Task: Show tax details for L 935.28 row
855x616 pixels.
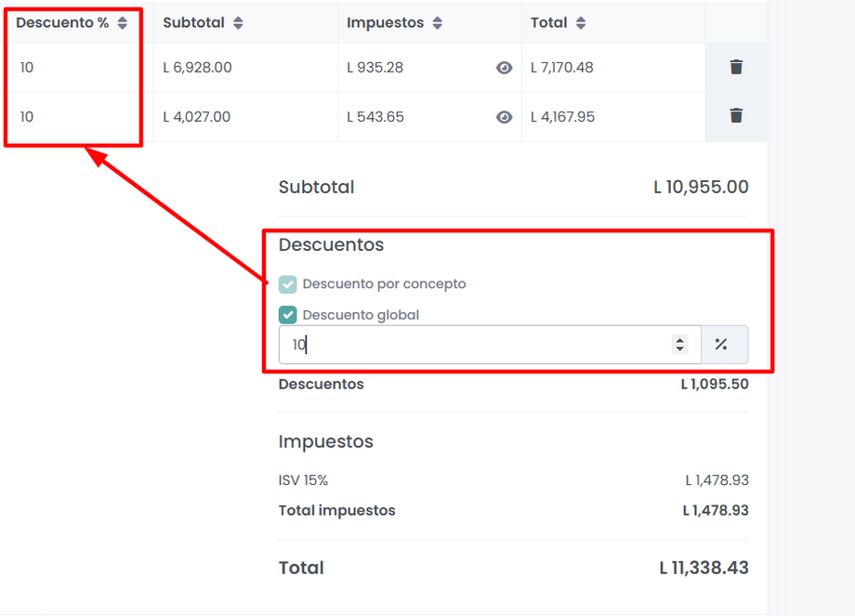Action: pyautogui.click(x=504, y=68)
